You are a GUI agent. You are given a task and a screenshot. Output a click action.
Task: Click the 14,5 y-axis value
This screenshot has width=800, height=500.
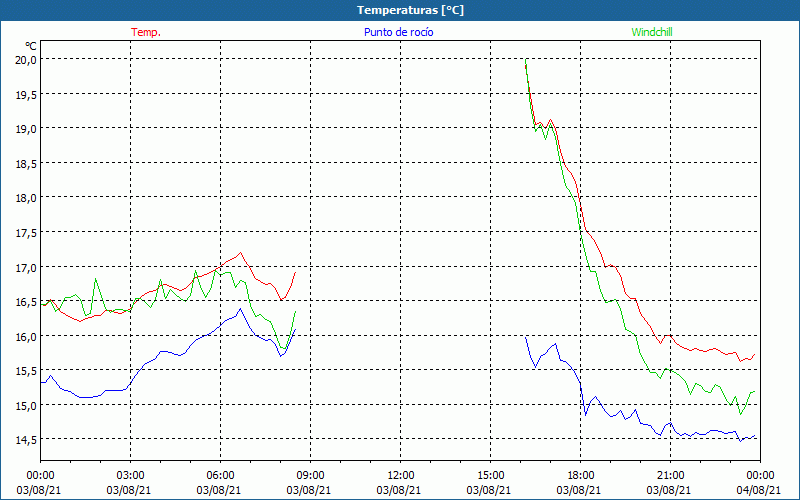(27, 440)
